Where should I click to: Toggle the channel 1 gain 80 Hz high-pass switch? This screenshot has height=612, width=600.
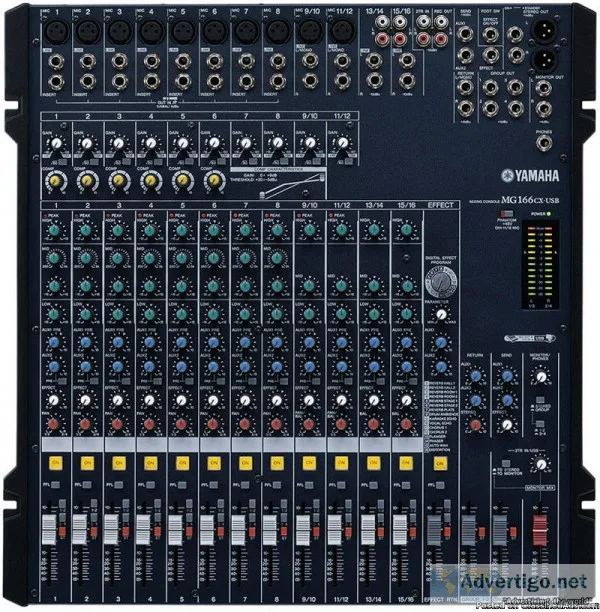(x=63, y=162)
